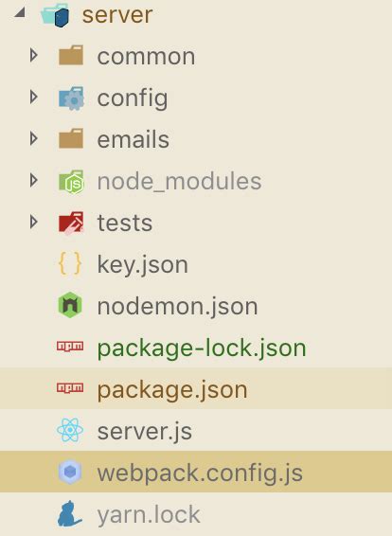Click the server folder icon
Image resolution: width=392 pixels, height=536 pixels.
(55, 15)
